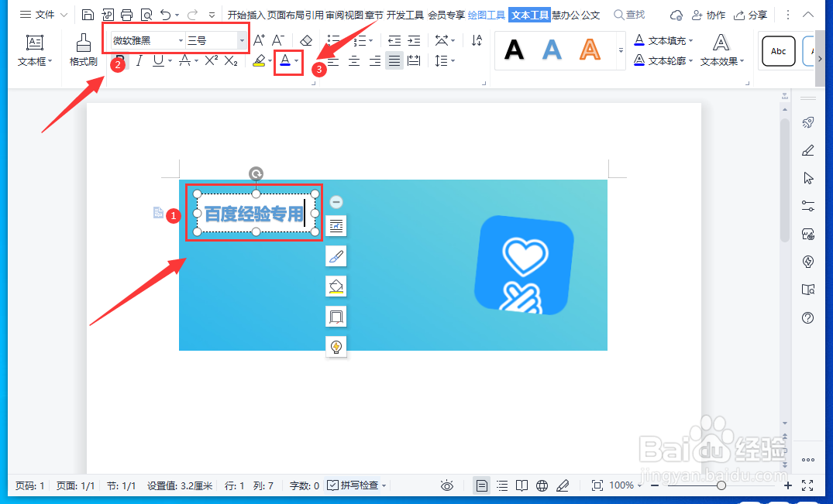Viewport: 833px width, 504px height.
Task: Click the Redo arrow icon
Action: click(x=192, y=15)
